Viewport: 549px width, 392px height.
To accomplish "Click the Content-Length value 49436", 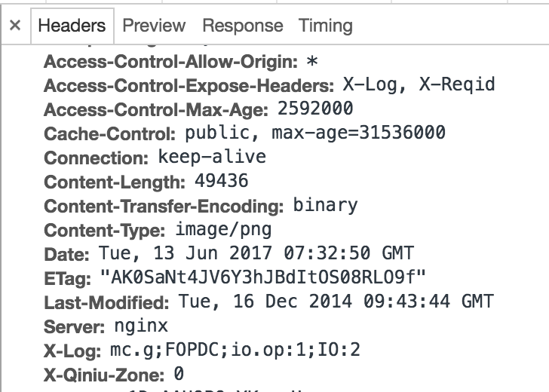I will tap(222, 181).
